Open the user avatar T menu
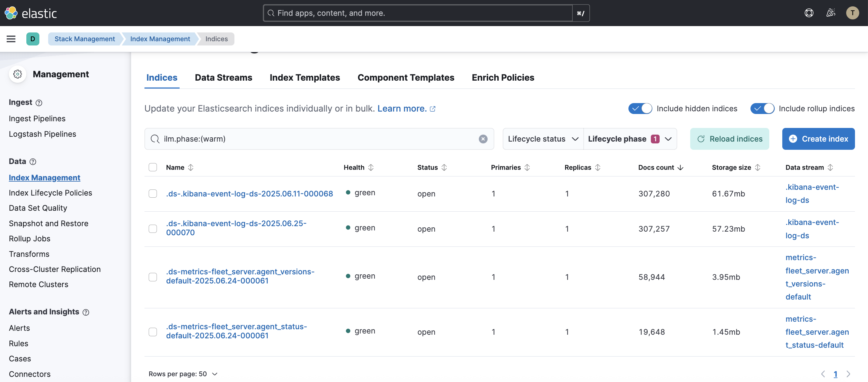This screenshot has width=868, height=382. [852, 13]
